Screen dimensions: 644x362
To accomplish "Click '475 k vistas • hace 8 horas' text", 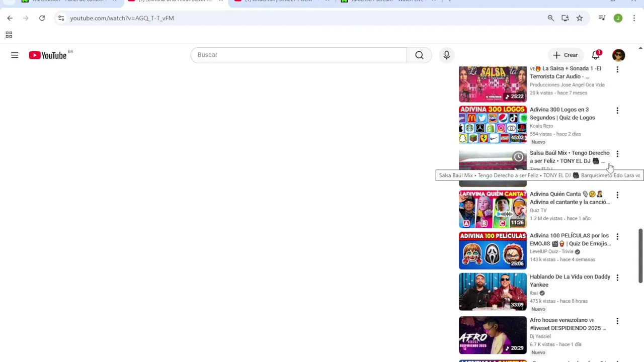I will coord(558,301).
